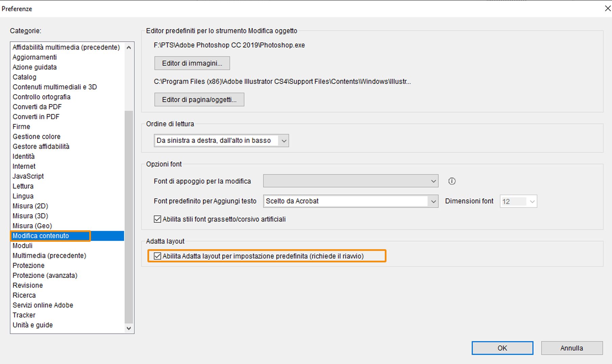Viewport: 612px width, 364px height.
Task: Select the Firme category
Action: click(22, 127)
